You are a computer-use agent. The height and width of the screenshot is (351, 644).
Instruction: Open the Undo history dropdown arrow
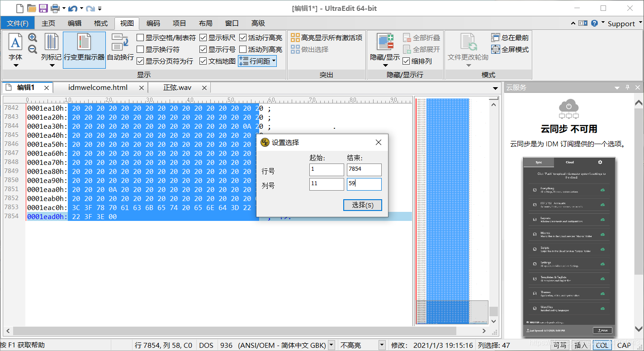pos(81,9)
